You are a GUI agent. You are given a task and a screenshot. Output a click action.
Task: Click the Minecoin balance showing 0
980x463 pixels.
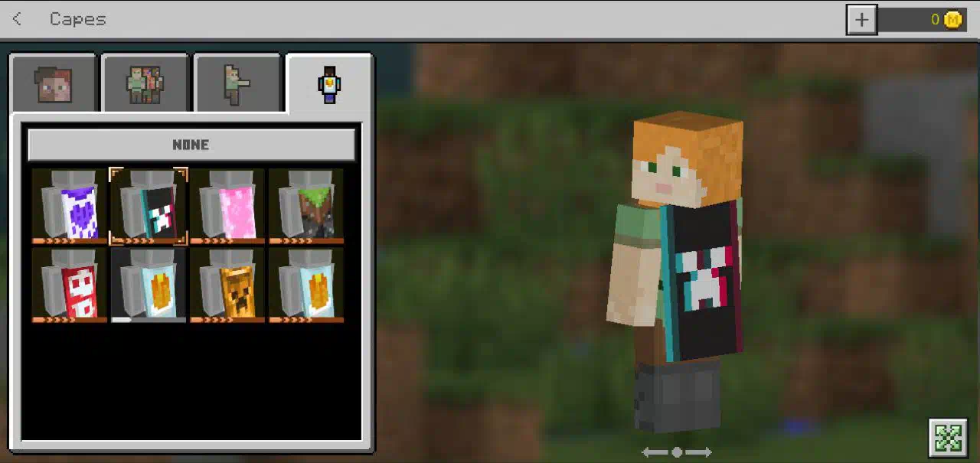pyautogui.click(x=935, y=20)
